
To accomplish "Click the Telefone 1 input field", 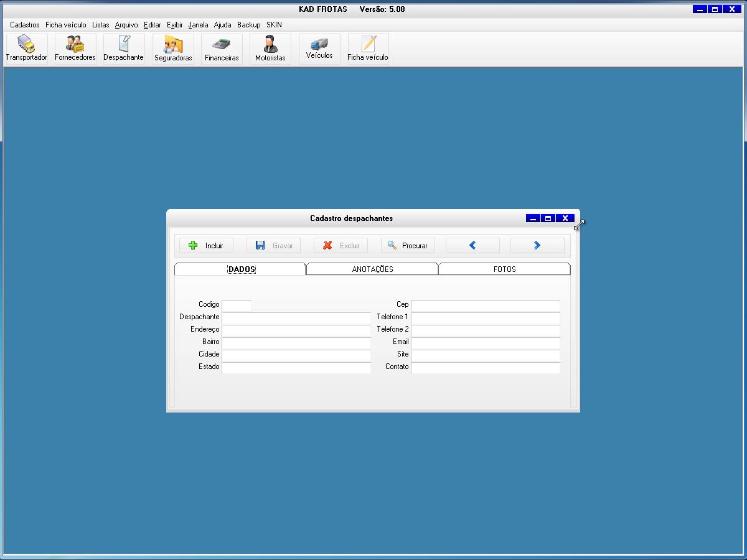I will tap(486, 318).
